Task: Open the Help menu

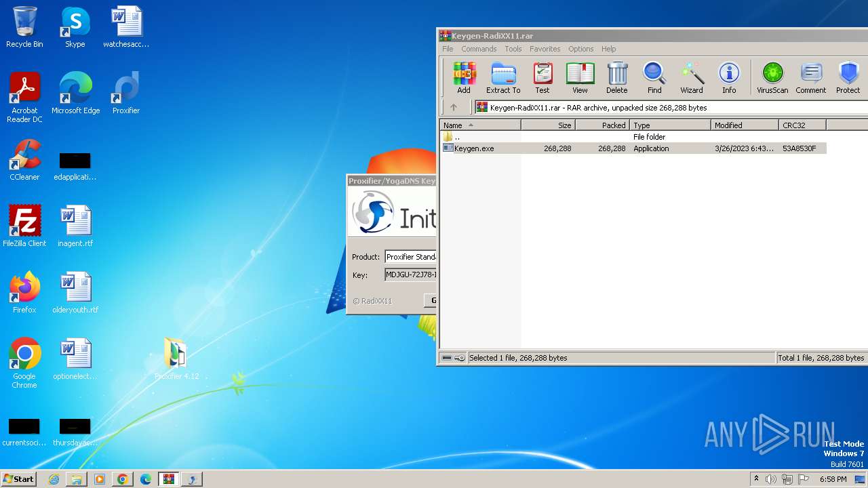Action: pos(609,49)
